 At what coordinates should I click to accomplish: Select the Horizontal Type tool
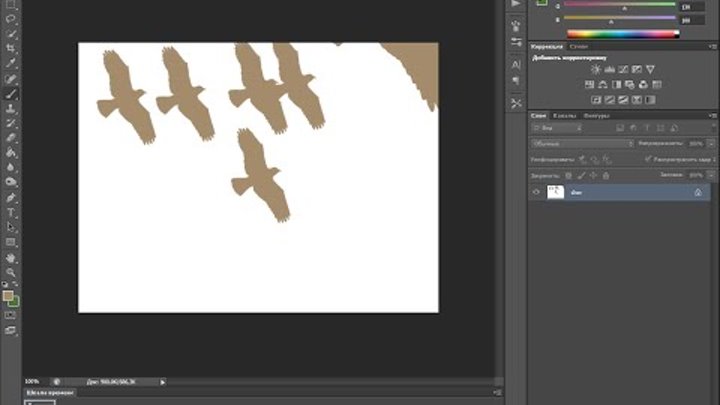click(x=11, y=212)
